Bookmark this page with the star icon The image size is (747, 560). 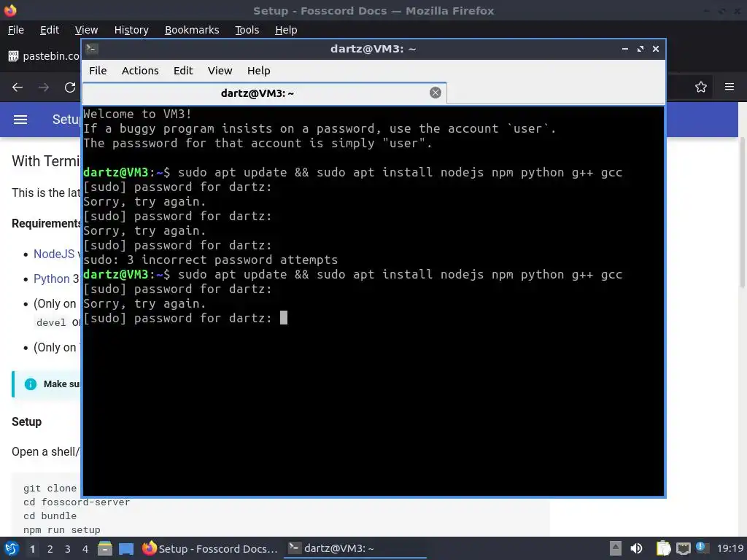point(700,87)
